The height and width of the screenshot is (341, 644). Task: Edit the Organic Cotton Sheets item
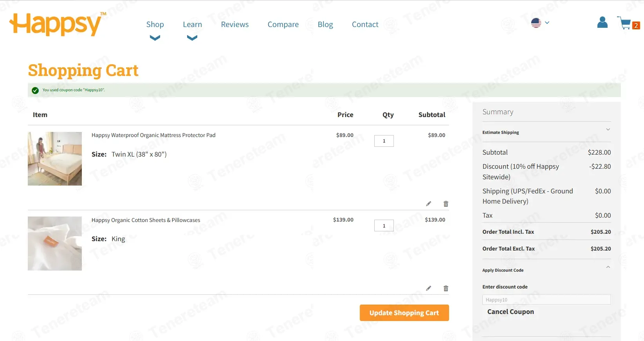[429, 288]
